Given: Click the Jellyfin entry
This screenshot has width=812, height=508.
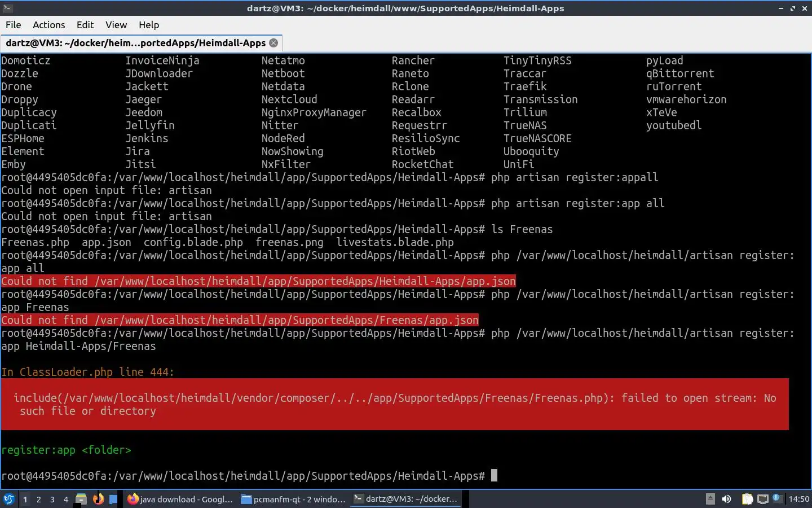Looking at the screenshot, I should [150, 125].
